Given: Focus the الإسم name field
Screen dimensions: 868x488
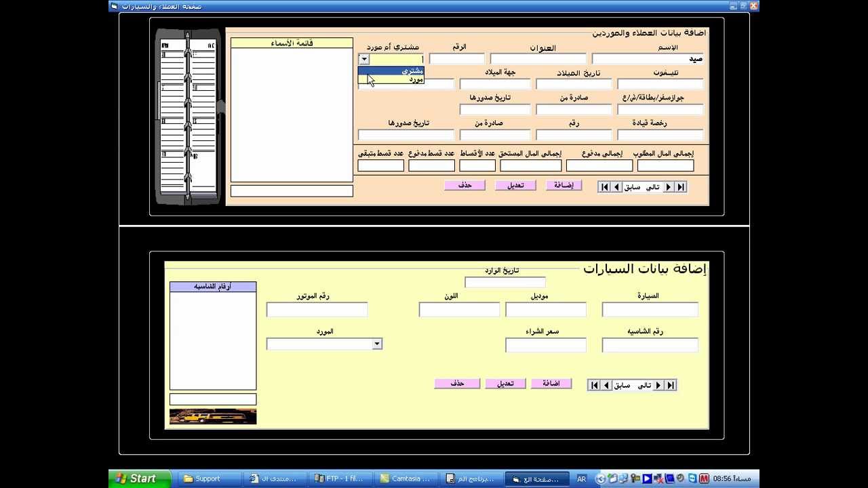Looking at the screenshot, I should click(x=648, y=59).
